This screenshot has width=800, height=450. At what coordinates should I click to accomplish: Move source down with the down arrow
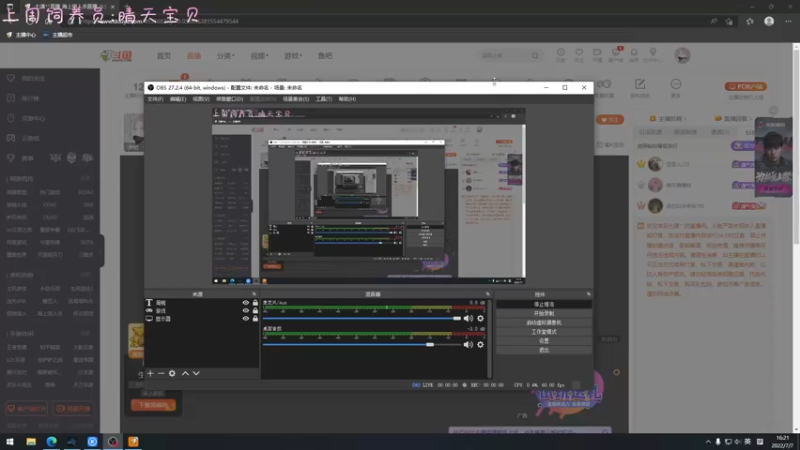click(196, 373)
